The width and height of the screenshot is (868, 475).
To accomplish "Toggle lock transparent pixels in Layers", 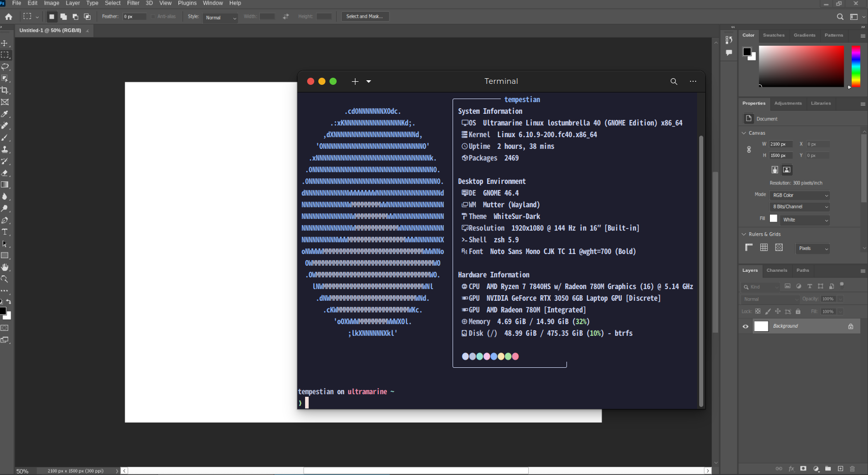I will tap(758, 311).
